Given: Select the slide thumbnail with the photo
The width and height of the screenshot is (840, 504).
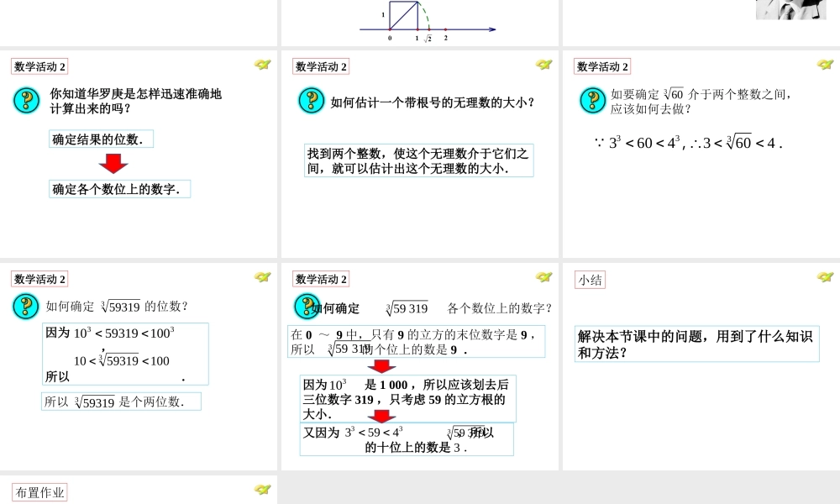Looking at the screenshot, I should coord(701,23).
